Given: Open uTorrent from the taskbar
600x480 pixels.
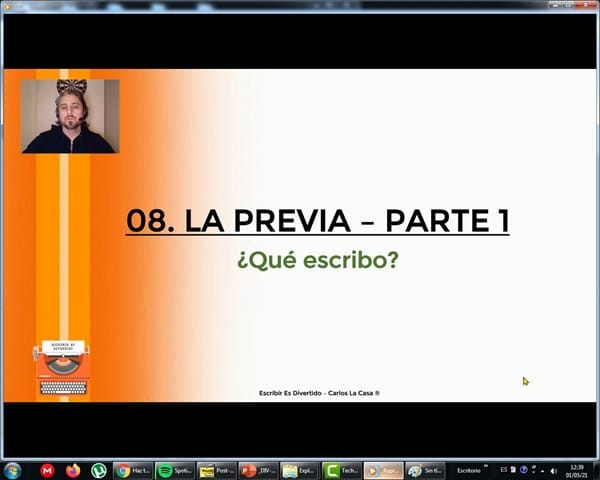Looking at the screenshot, I should [99, 471].
